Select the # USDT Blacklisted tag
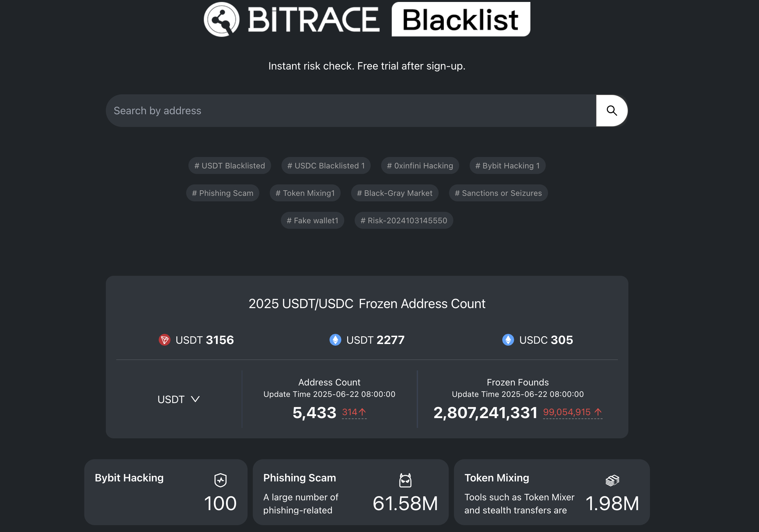 [230, 165]
